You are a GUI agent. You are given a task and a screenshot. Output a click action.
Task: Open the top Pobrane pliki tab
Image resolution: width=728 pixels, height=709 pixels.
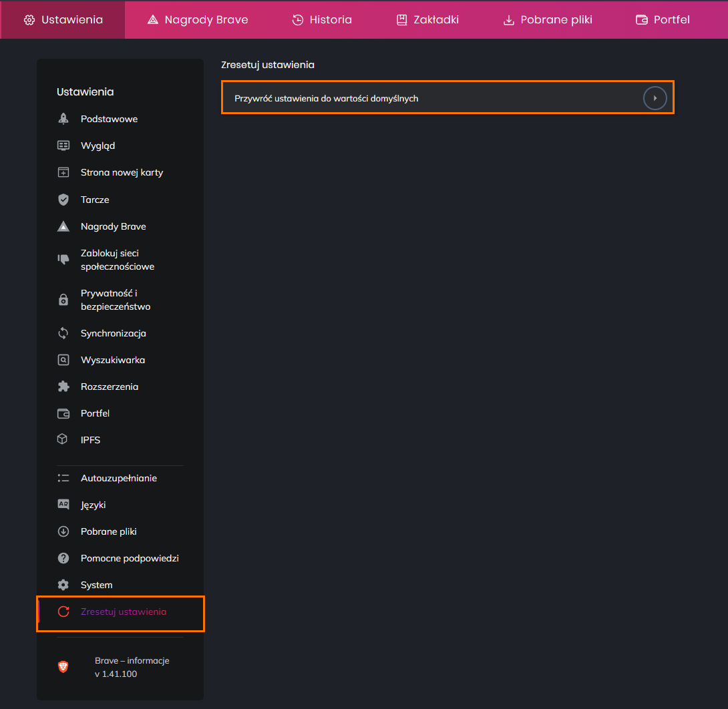548,19
